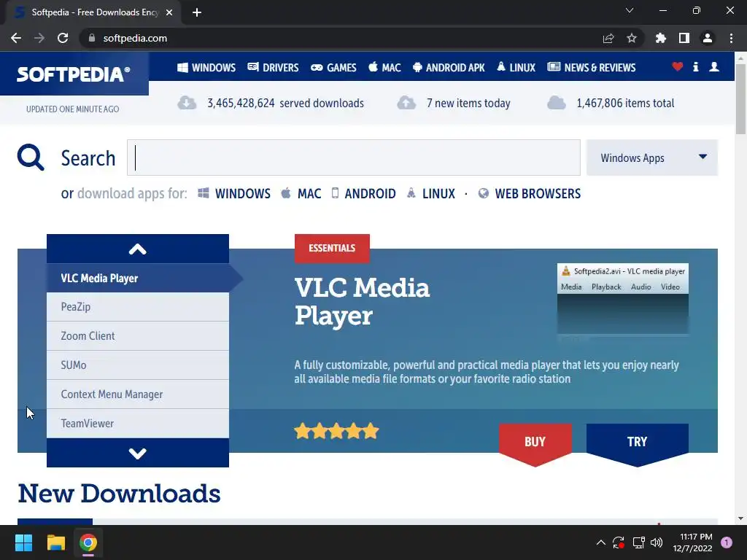Viewport: 747px width, 560px height.
Task: Open a new tab with plus button
Action: point(197,12)
